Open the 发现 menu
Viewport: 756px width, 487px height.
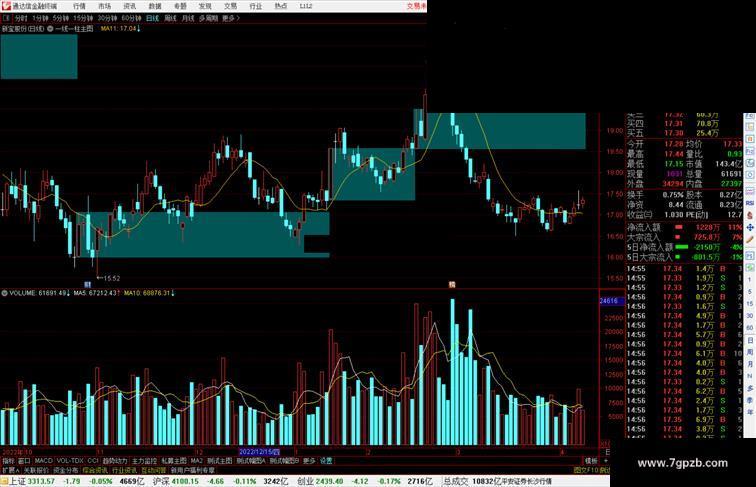coord(205,6)
